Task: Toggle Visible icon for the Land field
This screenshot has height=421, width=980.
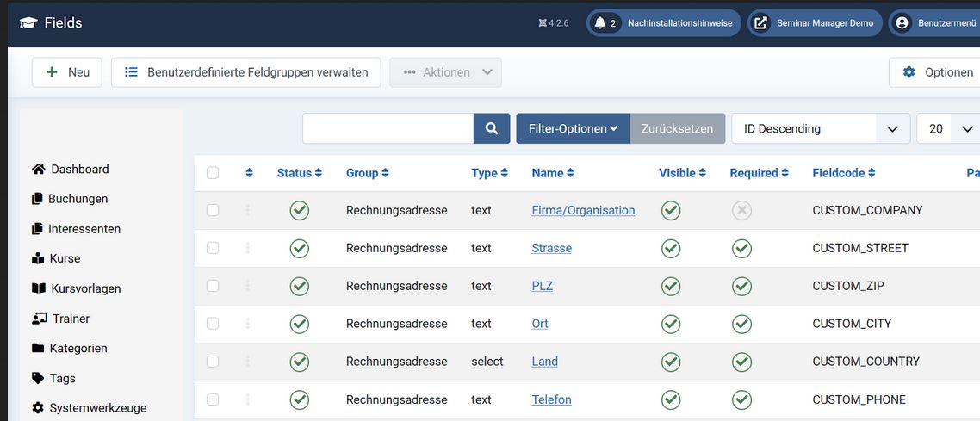Action: 671,362
